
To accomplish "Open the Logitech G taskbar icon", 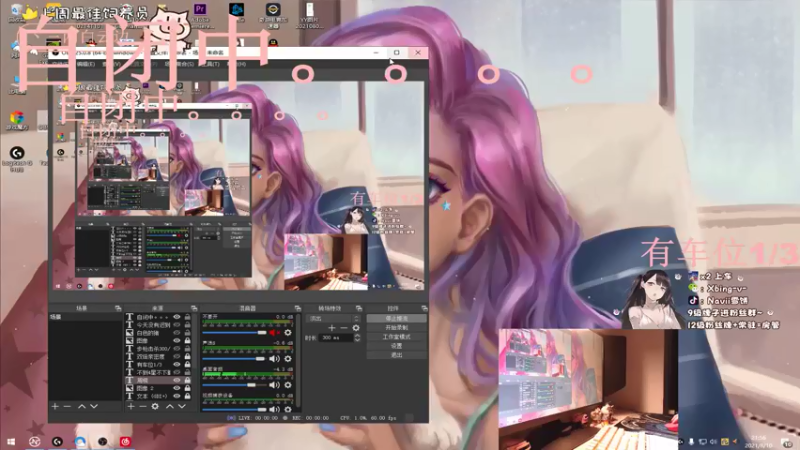I will tap(57, 442).
